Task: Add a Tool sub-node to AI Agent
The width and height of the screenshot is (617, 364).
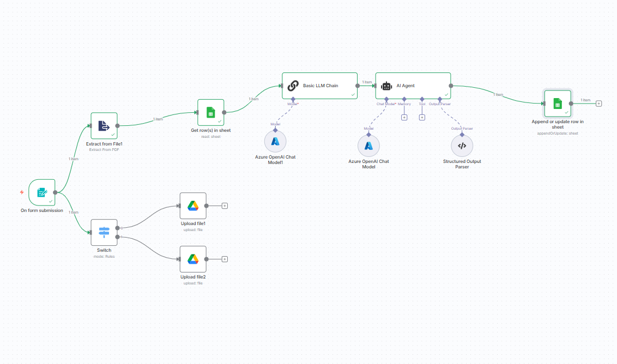Action: click(x=422, y=118)
